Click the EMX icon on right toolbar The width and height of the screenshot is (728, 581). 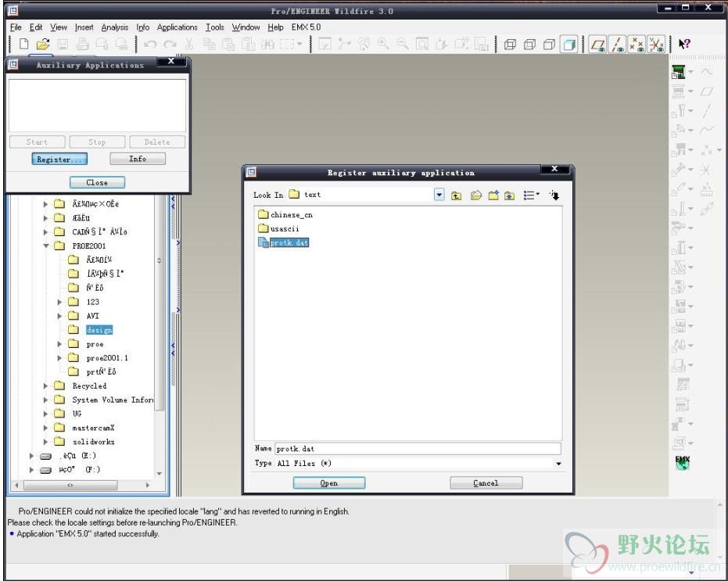coord(683,463)
